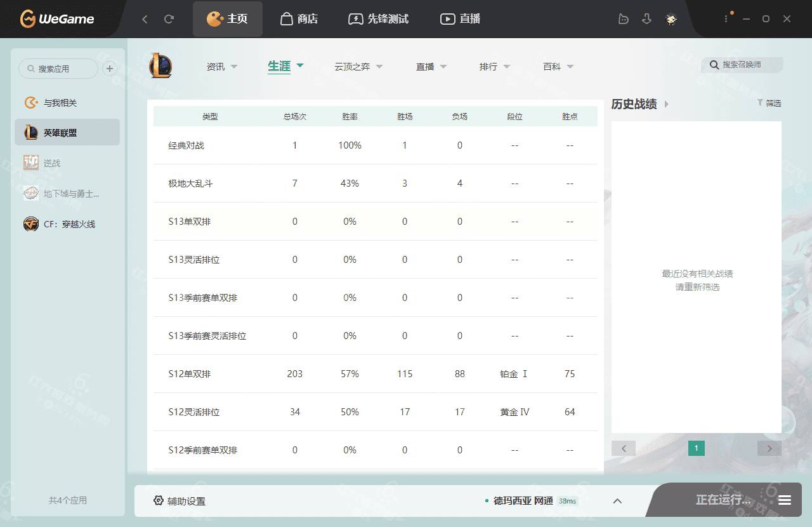The image size is (812, 527).
Task: Open the 筛选 filter button
Action: click(x=769, y=103)
